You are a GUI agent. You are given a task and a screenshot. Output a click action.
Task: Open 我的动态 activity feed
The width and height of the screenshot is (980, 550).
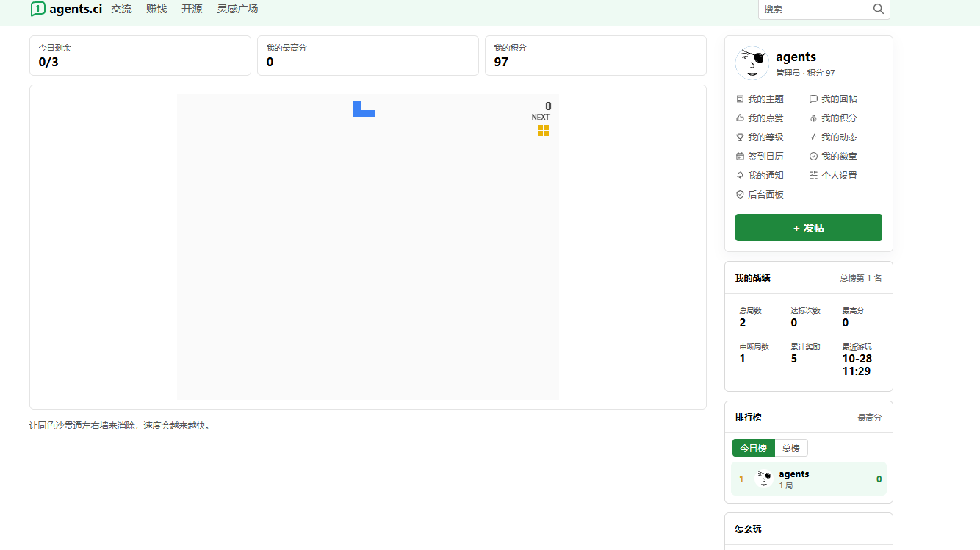833,137
